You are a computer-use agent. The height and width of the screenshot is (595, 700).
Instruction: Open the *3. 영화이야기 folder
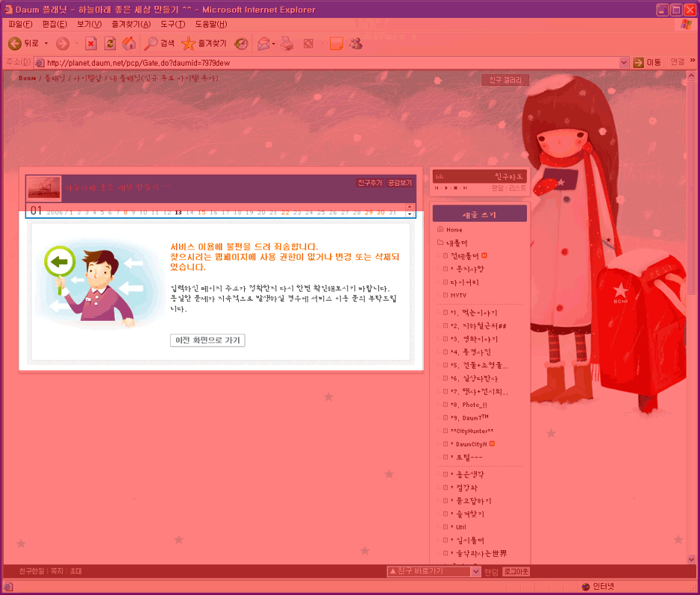(474, 339)
